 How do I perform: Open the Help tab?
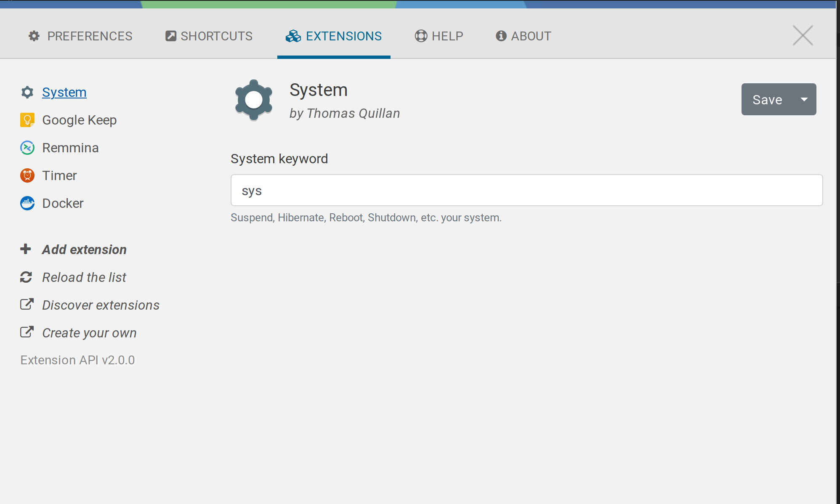(x=439, y=36)
